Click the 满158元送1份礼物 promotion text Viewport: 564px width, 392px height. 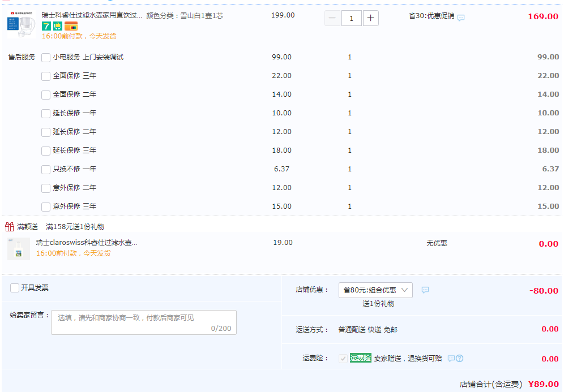click(75, 227)
